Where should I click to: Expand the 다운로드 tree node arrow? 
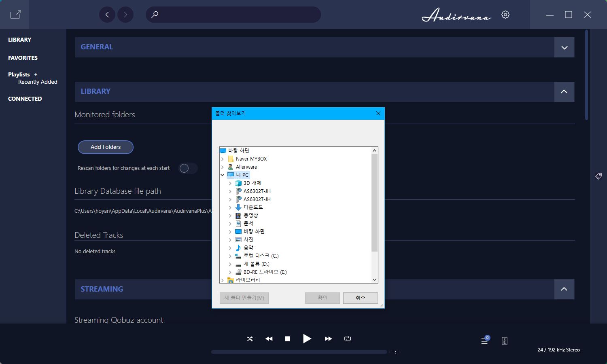(x=230, y=207)
